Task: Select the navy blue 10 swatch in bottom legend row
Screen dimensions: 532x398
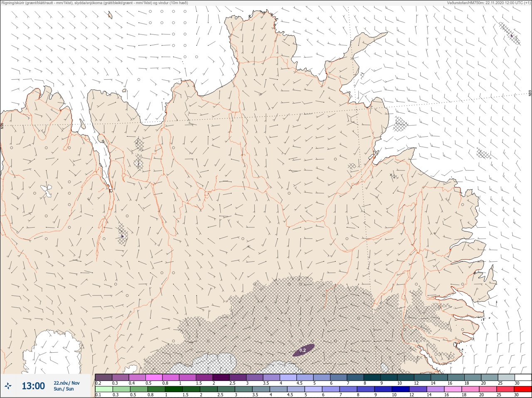Action: [401, 389]
